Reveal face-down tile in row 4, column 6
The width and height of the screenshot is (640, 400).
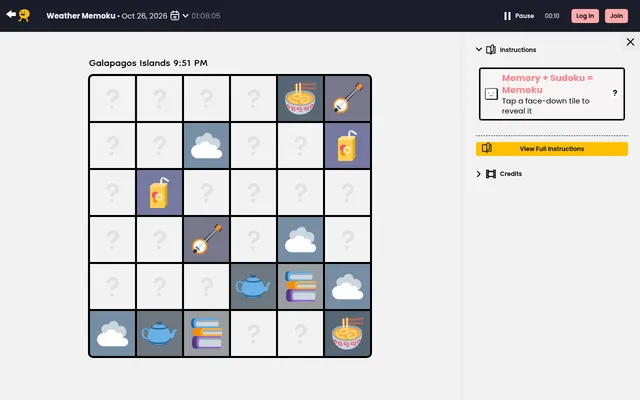coord(347,240)
